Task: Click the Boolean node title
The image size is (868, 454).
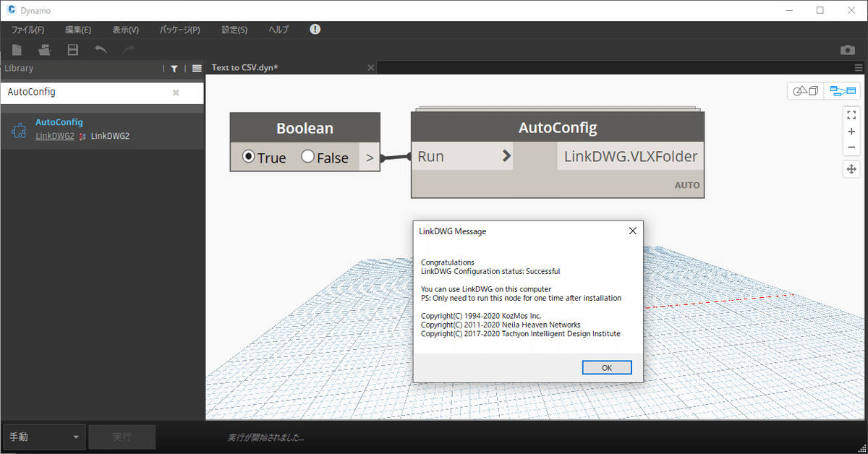Action: tap(305, 128)
